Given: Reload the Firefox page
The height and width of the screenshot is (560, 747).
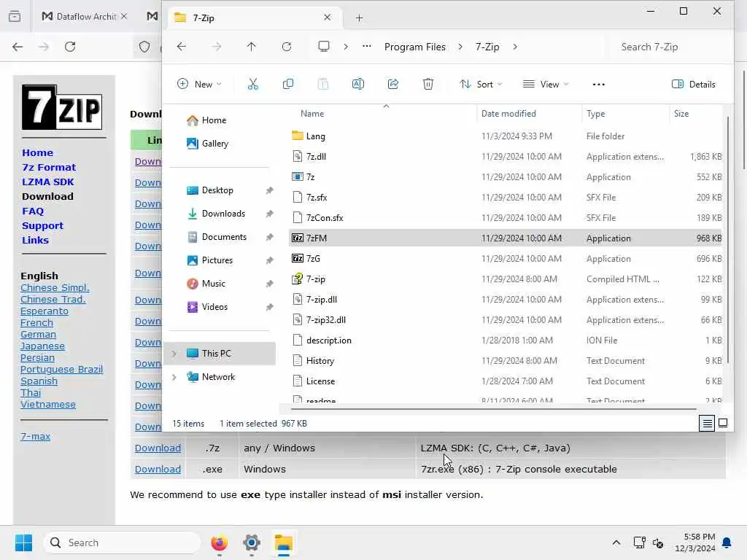Looking at the screenshot, I should click(70, 47).
